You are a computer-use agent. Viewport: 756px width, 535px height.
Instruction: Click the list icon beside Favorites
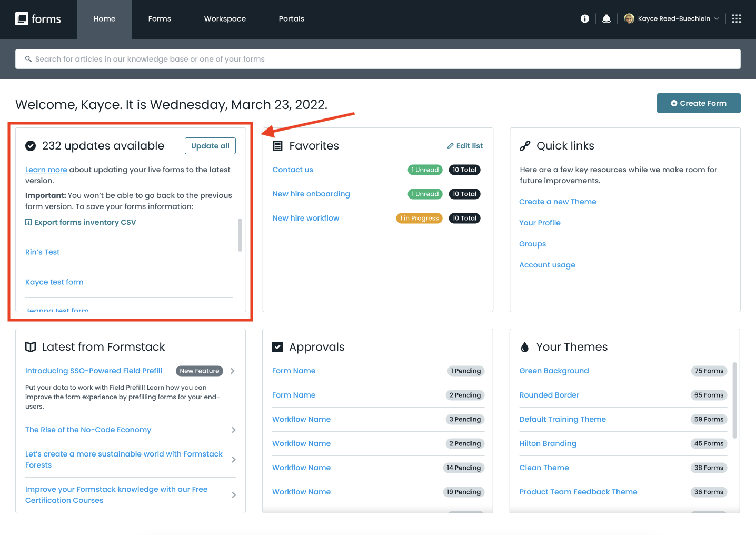(x=278, y=146)
